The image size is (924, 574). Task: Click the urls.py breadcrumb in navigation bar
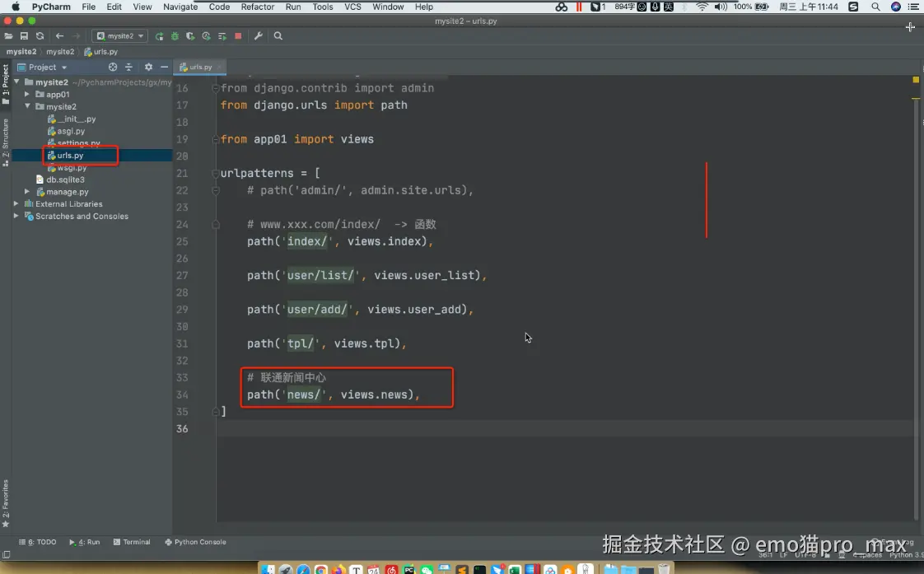click(x=100, y=52)
